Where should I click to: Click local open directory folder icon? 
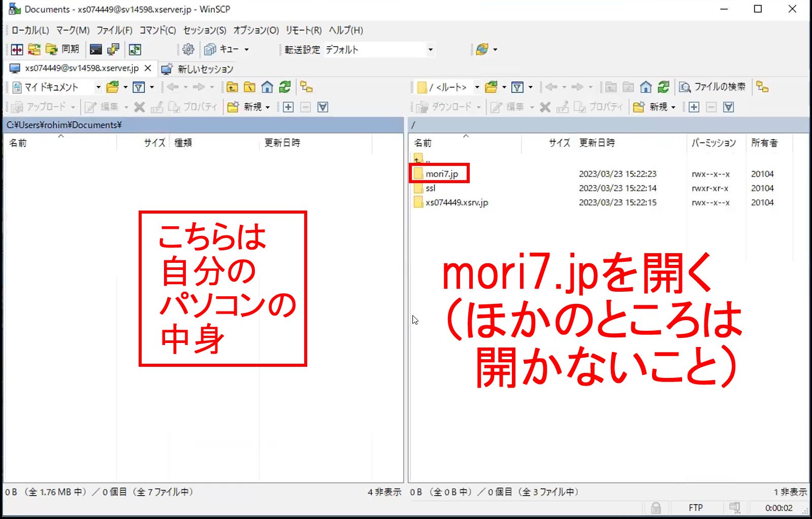pyautogui.click(x=113, y=87)
